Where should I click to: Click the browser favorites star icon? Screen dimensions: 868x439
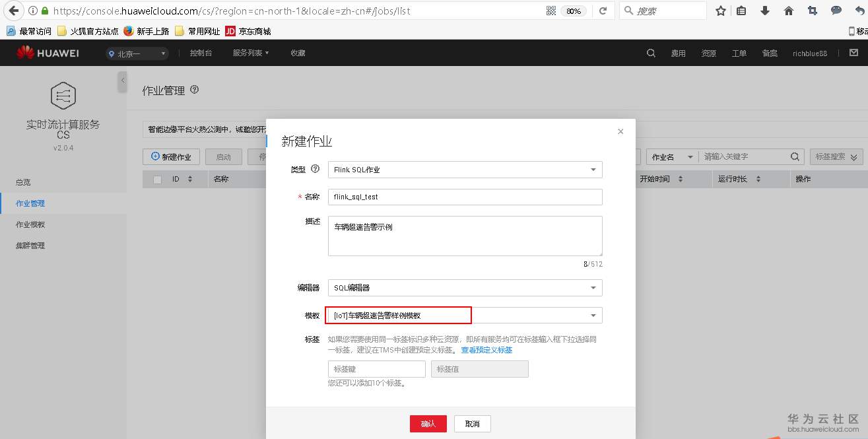click(x=720, y=11)
